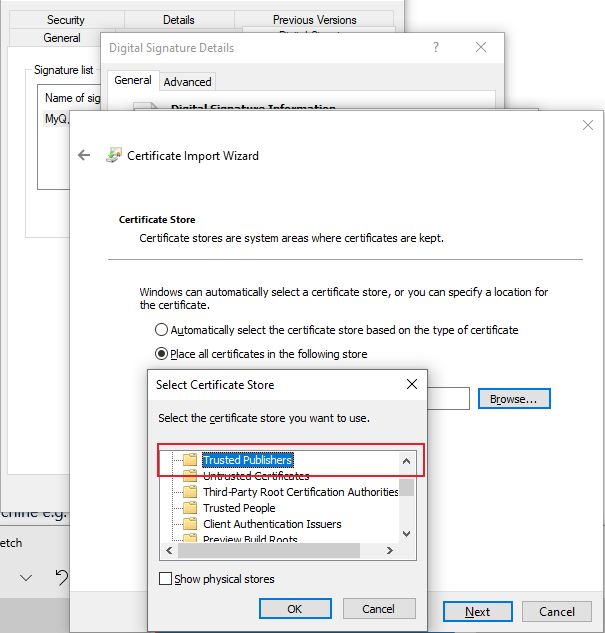Select Client Authentication Issuers store
This screenshot has width=605, height=633.
(x=272, y=524)
